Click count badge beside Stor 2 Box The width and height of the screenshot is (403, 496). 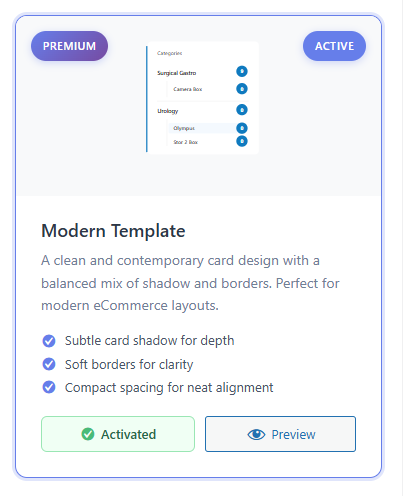click(242, 141)
